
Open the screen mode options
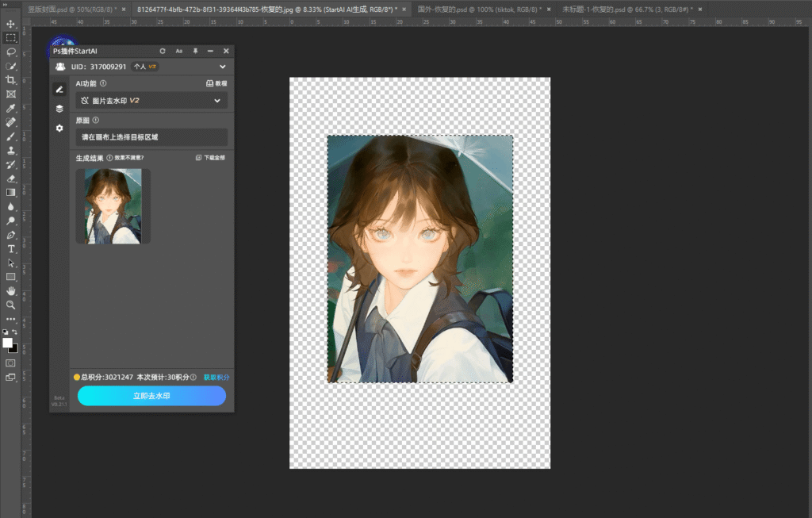click(11, 378)
